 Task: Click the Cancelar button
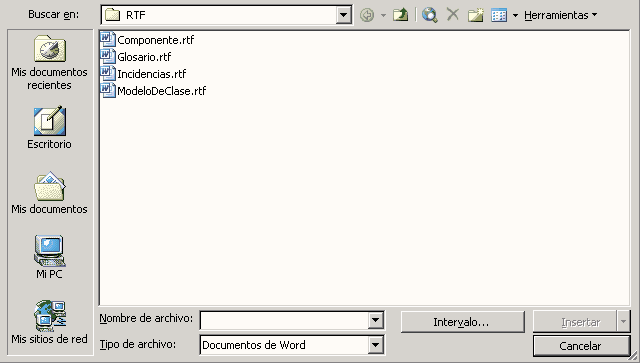tap(581, 346)
